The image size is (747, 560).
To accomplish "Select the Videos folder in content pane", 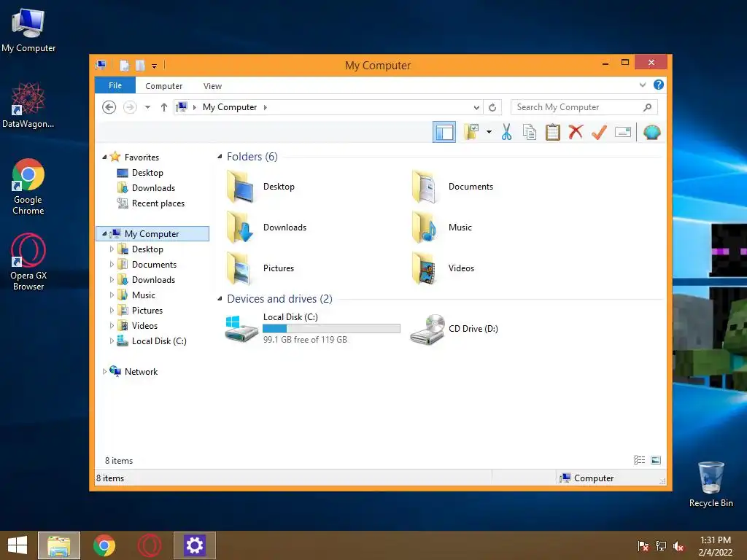I will pos(443,268).
